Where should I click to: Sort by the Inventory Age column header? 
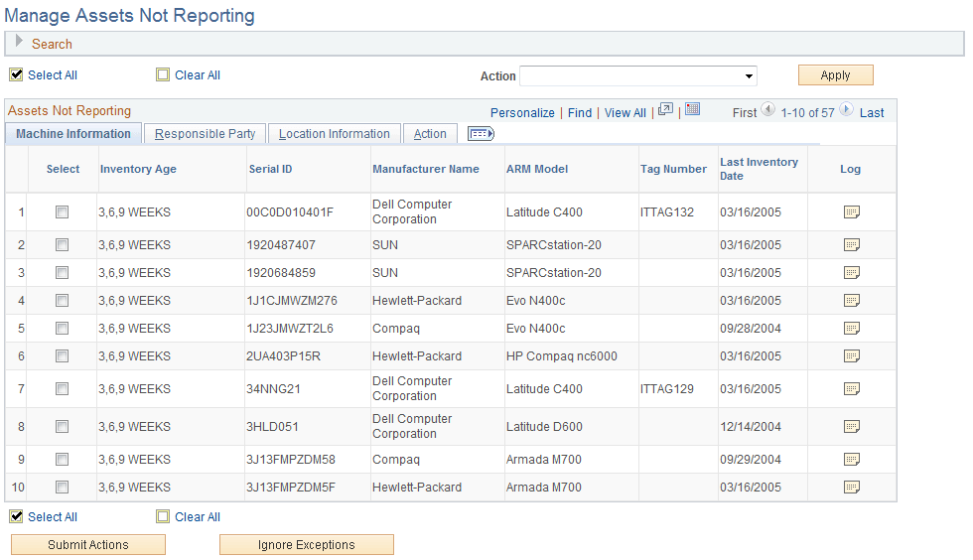pyautogui.click(x=138, y=169)
